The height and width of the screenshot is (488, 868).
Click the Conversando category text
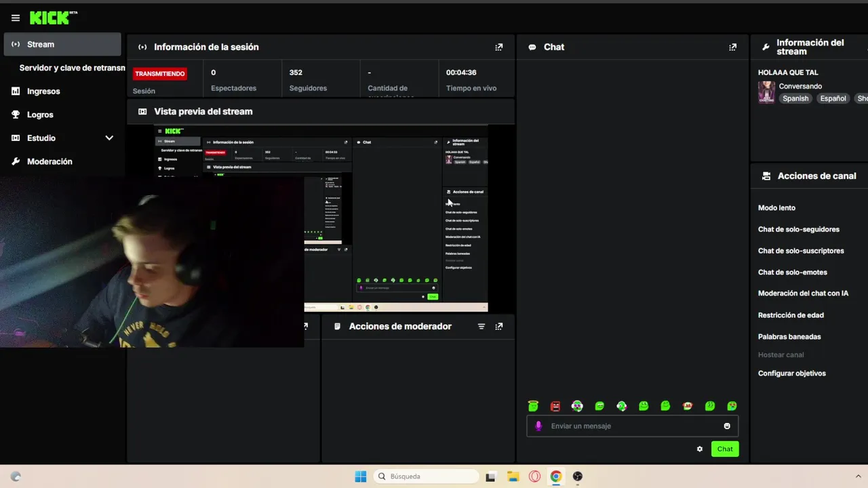coord(800,86)
